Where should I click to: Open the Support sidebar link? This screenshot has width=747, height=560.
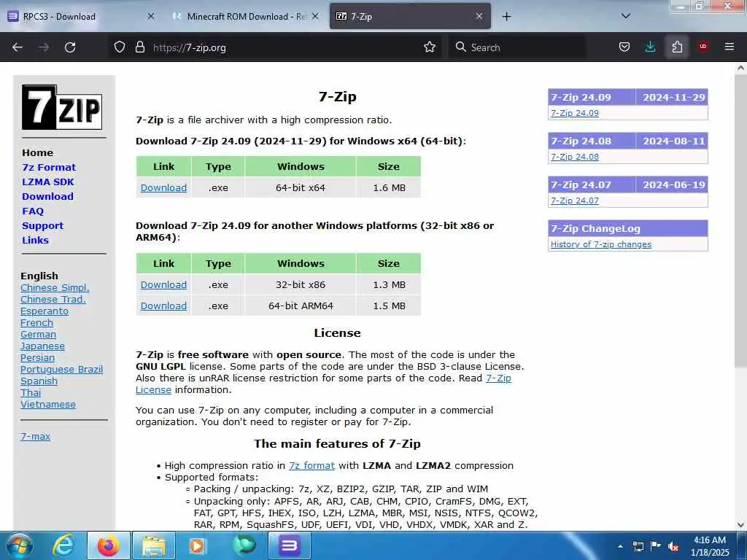[42, 226]
